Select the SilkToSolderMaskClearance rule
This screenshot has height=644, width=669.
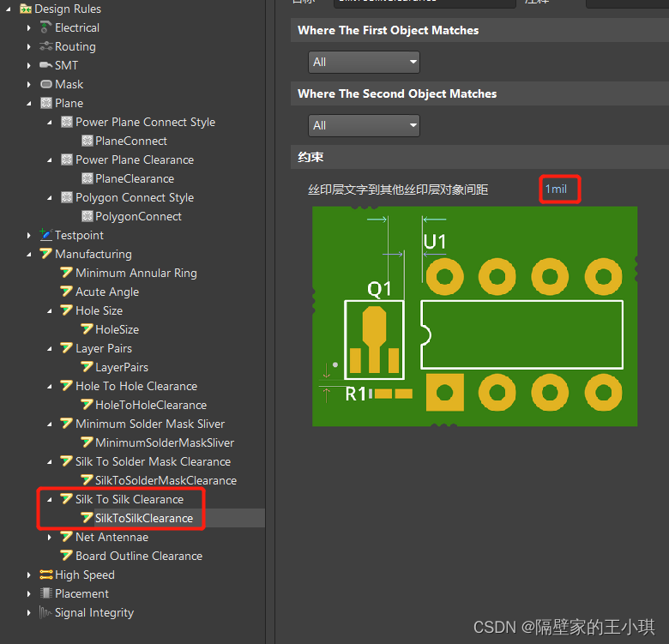166,480
